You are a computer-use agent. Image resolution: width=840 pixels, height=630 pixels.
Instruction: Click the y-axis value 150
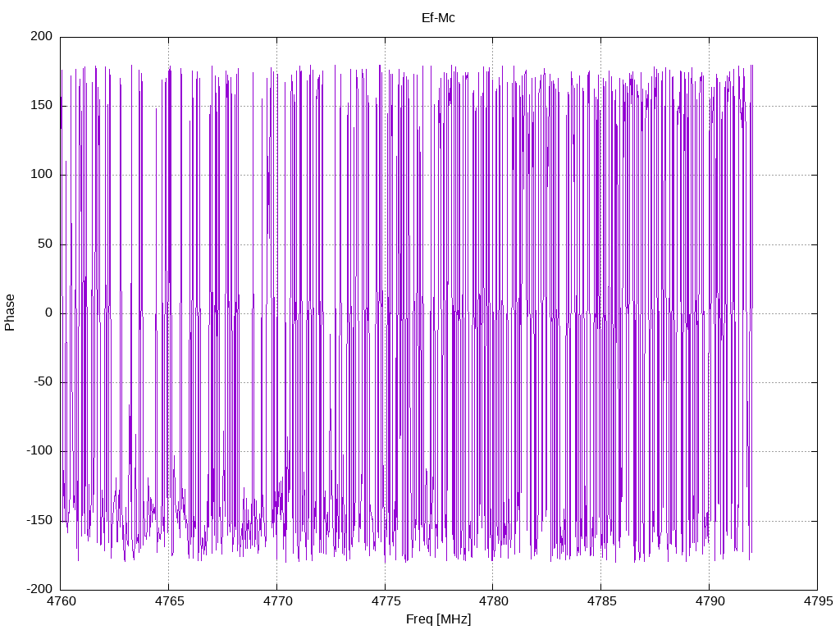pos(42,106)
